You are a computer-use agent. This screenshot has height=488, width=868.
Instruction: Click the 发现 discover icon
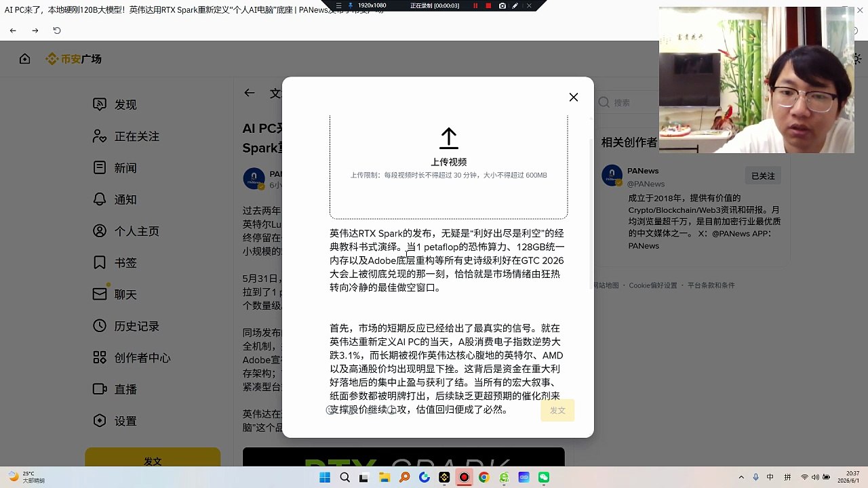coord(100,104)
